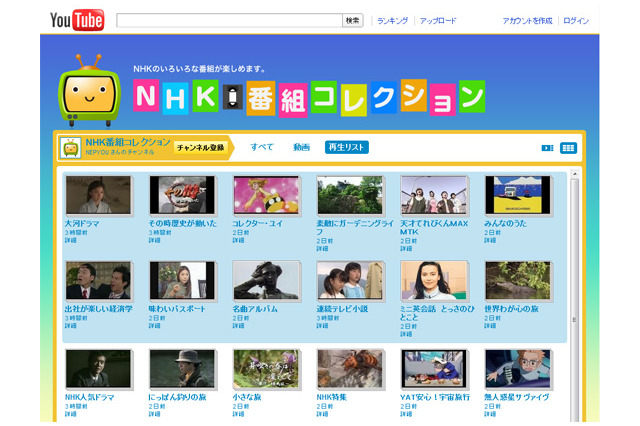640x426 pixels.
Task: Select the すべて tab
Action: (x=262, y=147)
